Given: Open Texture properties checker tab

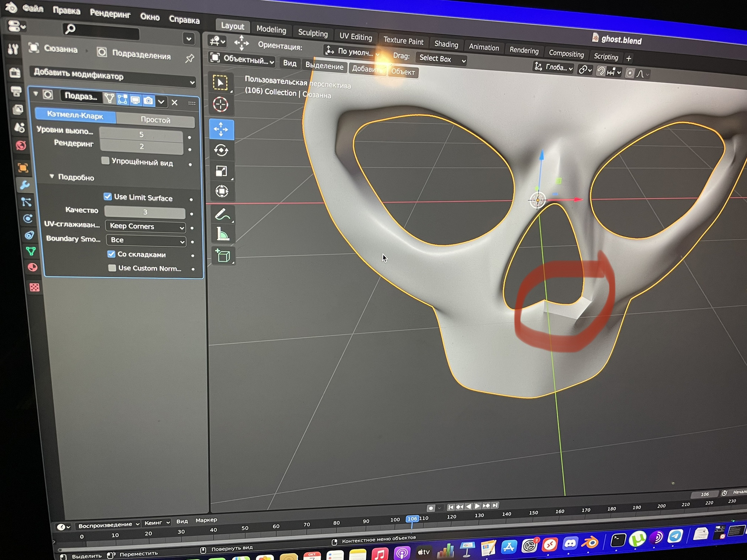Looking at the screenshot, I should (x=35, y=287).
